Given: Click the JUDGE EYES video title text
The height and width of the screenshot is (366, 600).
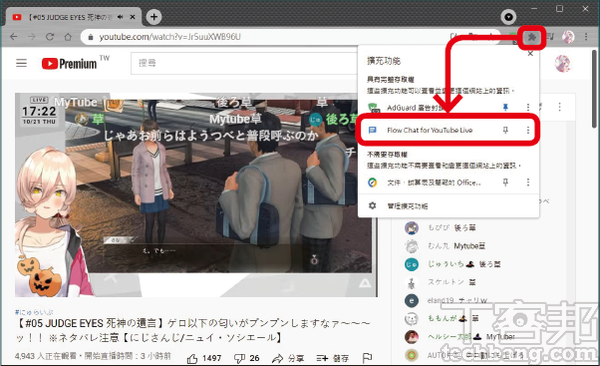Looking at the screenshot, I should [193, 330].
